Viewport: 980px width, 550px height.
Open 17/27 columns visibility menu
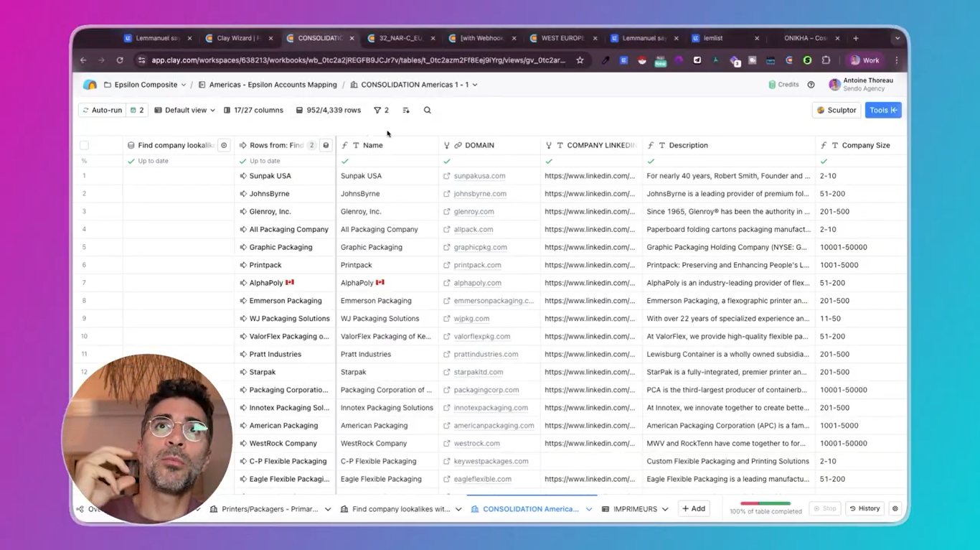pos(253,111)
